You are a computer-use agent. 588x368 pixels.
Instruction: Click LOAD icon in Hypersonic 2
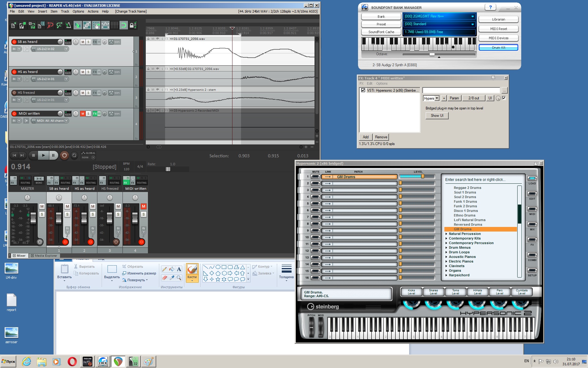(532, 179)
